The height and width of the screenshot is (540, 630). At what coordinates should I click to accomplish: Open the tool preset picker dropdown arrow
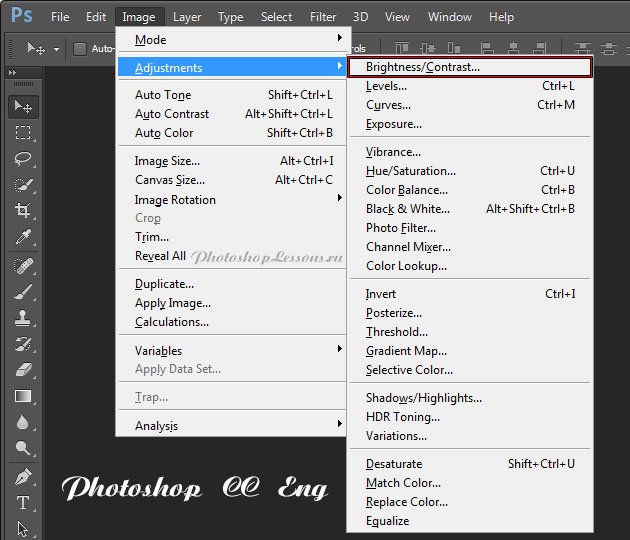pyautogui.click(x=57, y=48)
